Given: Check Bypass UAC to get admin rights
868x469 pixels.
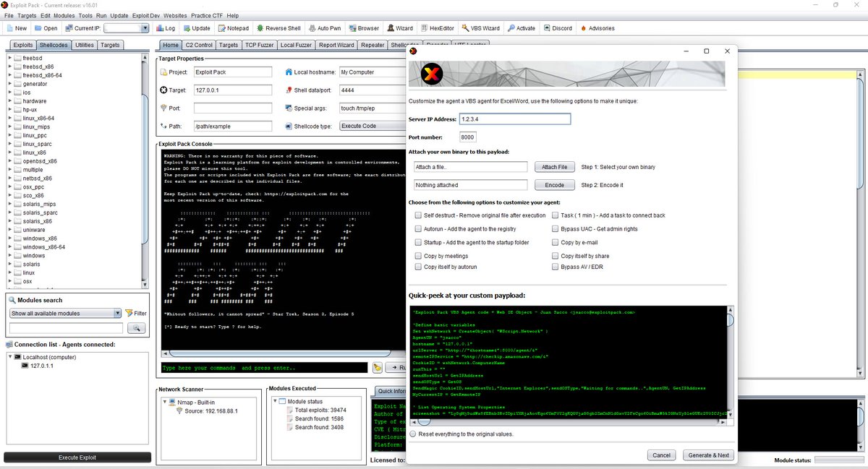Looking at the screenshot, I should 556,228.
